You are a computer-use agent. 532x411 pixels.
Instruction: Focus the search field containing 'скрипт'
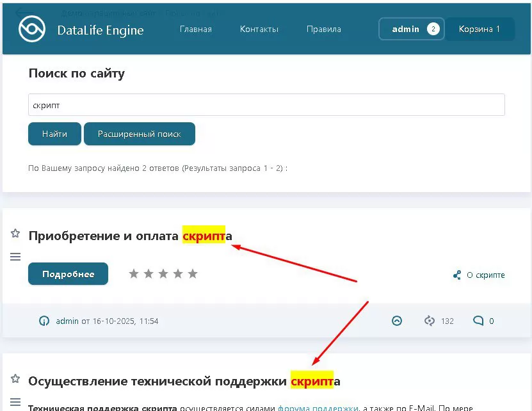coord(266,105)
